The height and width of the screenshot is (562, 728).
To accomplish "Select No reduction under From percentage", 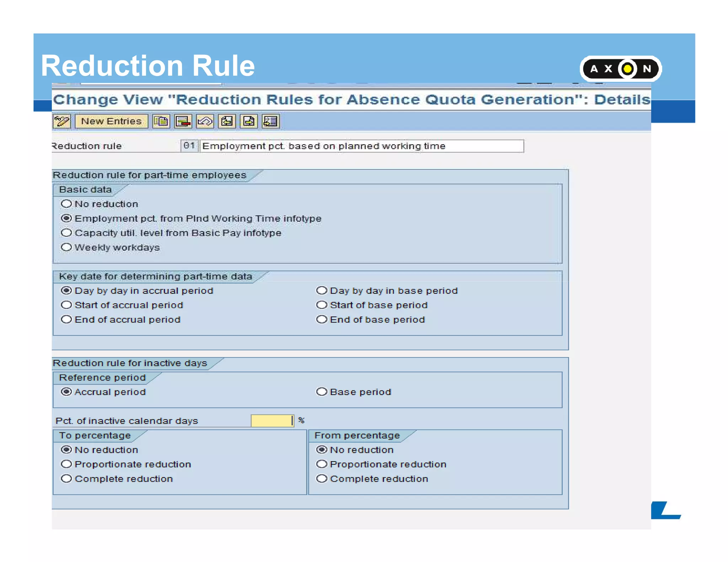I will pyautogui.click(x=321, y=450).
